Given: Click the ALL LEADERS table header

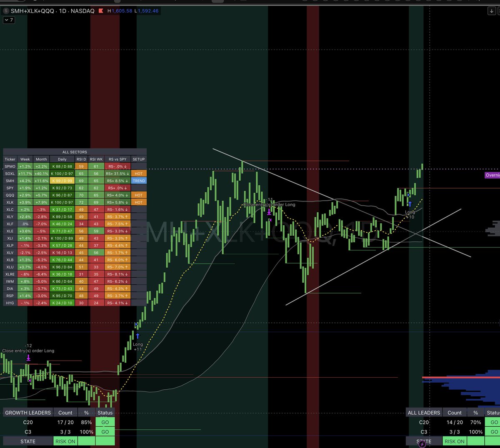Looking at the screenshot, I should point(424,413).
